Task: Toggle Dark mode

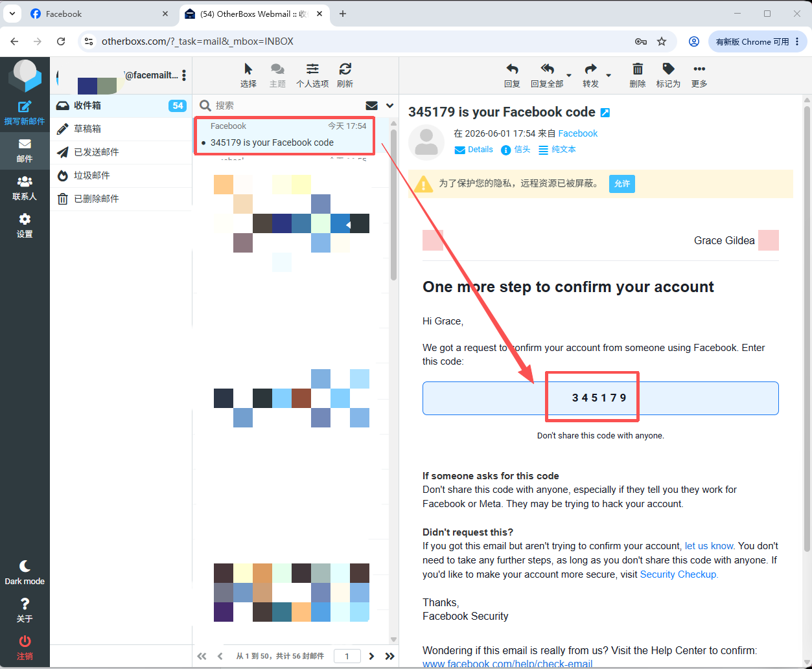Action: pos(25,573)
